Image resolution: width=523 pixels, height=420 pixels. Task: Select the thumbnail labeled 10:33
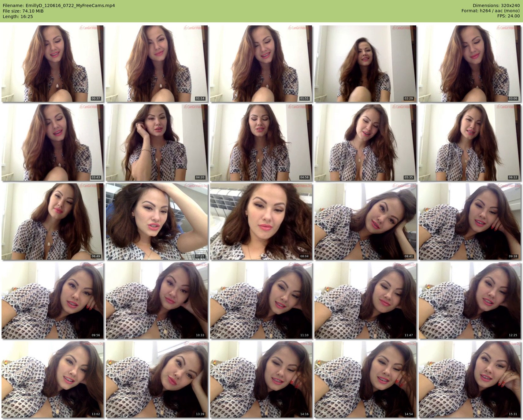coord(157,300)
